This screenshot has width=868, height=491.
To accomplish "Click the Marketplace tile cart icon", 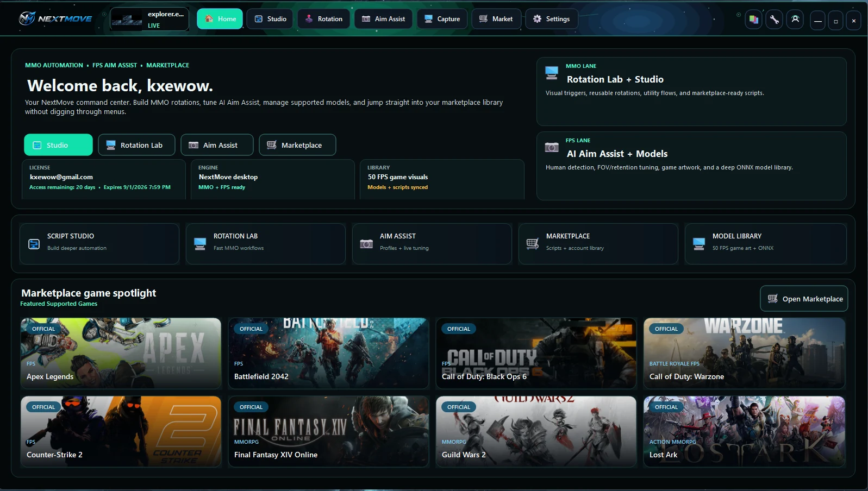I will click(533, 244).
